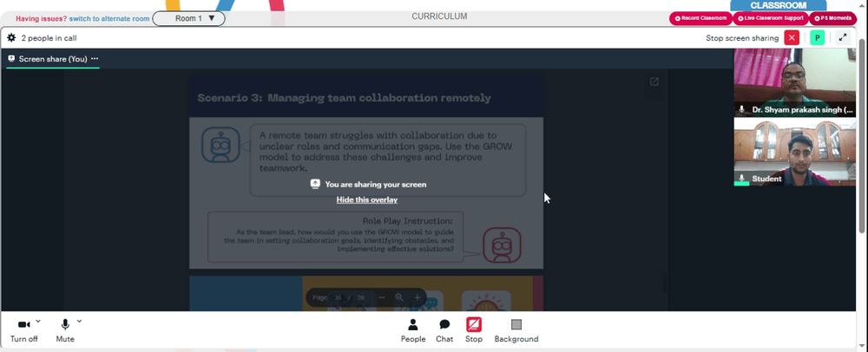Click the red robot icon on slide
The height and width of the screenshot is (352, 868).
point(502,244)
